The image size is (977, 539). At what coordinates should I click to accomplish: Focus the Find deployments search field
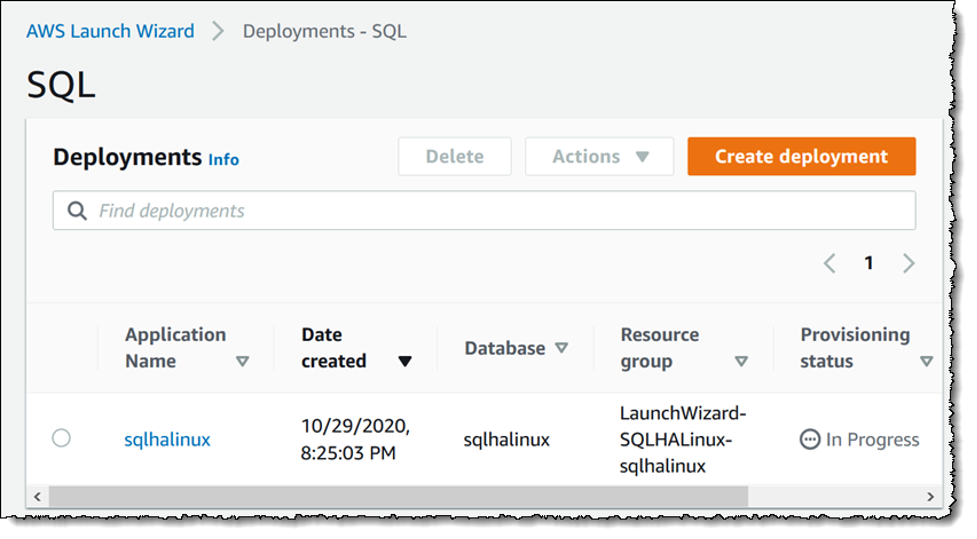pos(500,211)
